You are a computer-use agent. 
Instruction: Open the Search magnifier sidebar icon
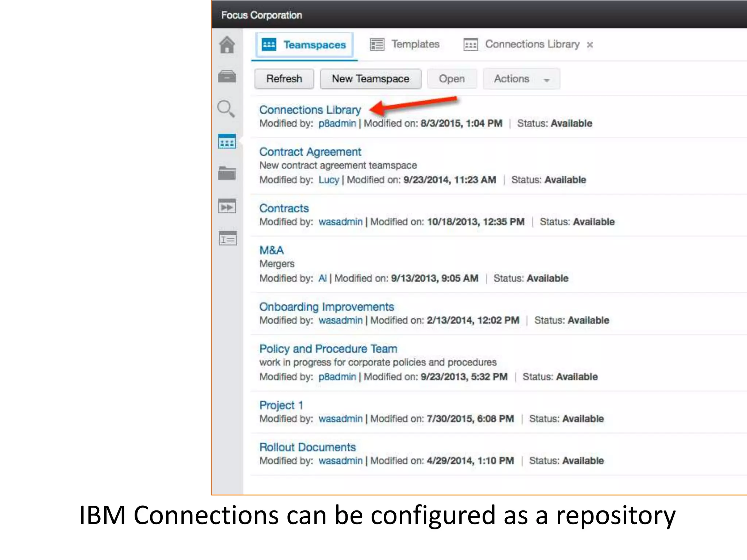[x=226, y=109]
